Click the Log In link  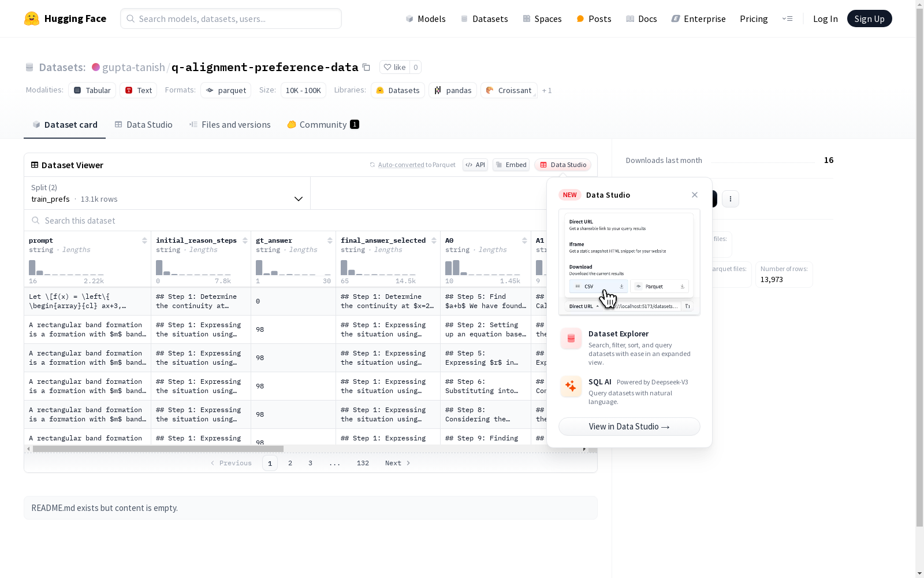coord(825,18)
